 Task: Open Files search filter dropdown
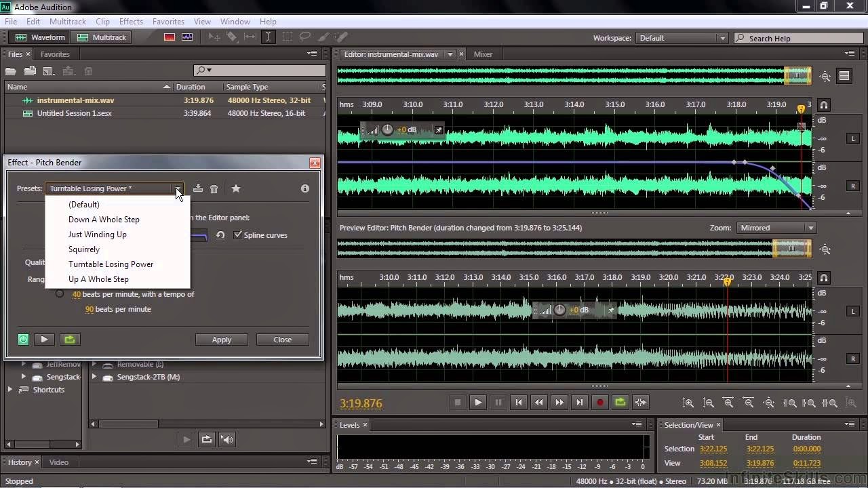[205, 70]
